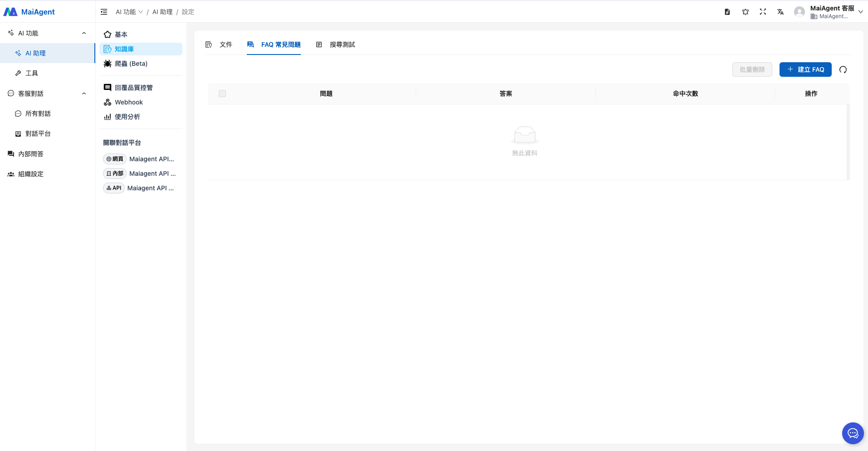
Task: Collapse sidebar using the menu fold icon
Action: [x=104, y=12]
